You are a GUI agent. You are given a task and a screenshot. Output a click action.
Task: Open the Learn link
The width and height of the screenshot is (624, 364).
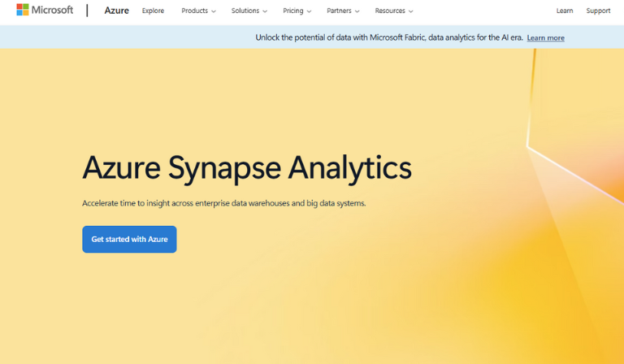(x=565, y=11)
